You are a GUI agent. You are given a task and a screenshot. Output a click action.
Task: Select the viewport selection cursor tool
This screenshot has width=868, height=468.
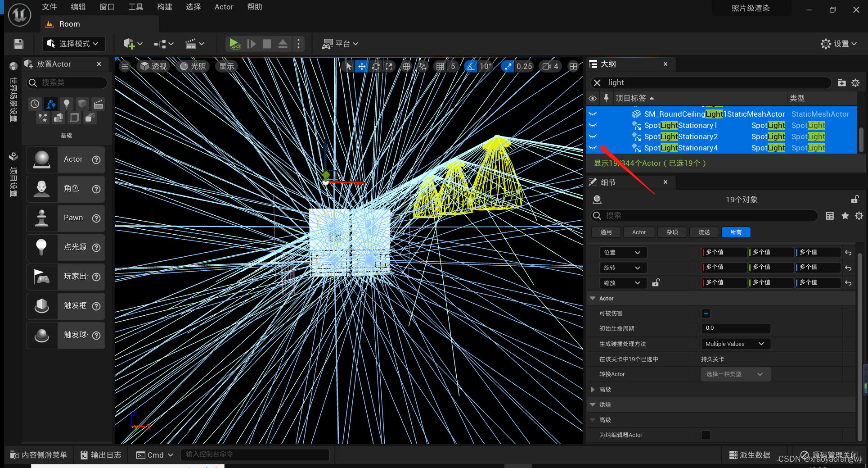click(x=348, y=66)
